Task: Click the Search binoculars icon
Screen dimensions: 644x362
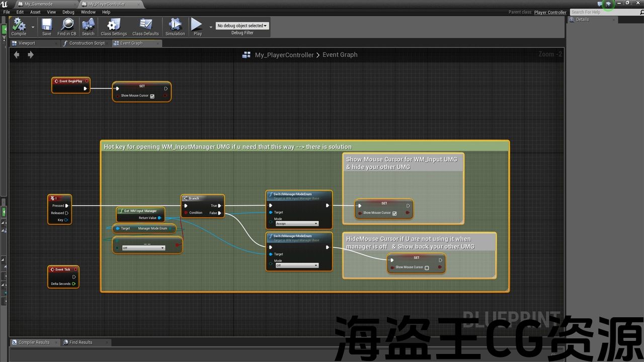Action: [88, 26]
